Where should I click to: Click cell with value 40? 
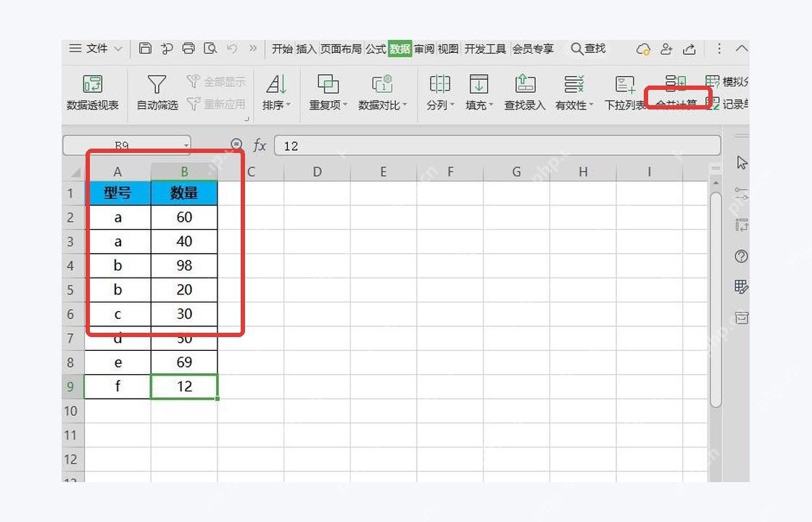click(184, 242)
